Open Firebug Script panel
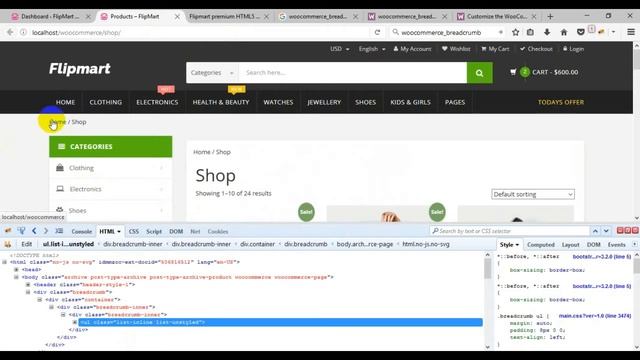The image size is (640, 360). click(154, 231)
